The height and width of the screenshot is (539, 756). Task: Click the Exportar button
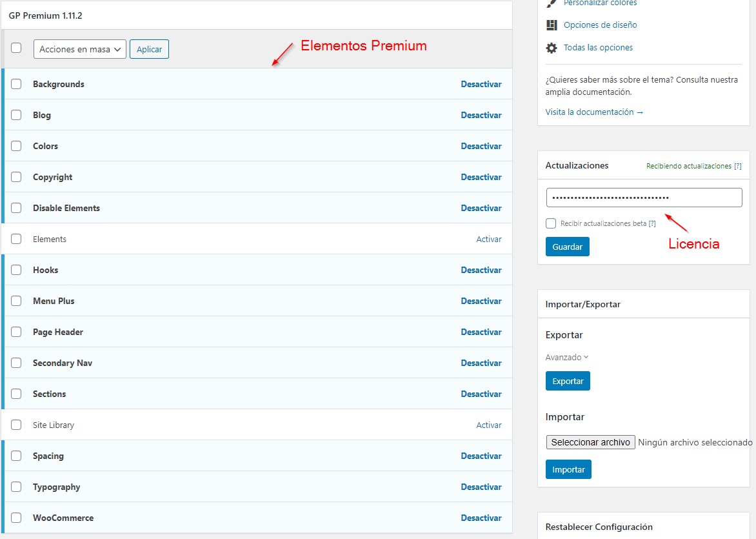567,381
